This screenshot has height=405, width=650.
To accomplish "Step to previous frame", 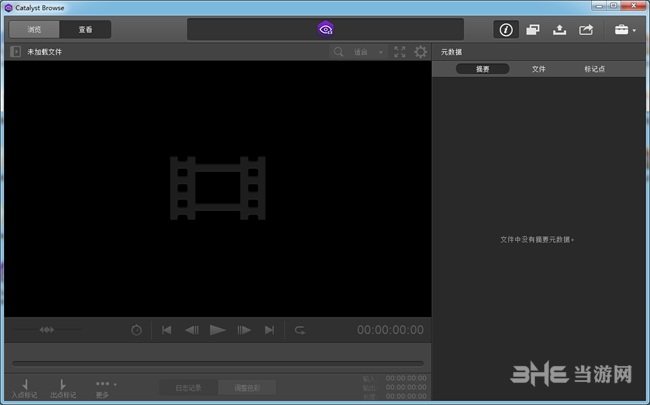I will (192, 330).
